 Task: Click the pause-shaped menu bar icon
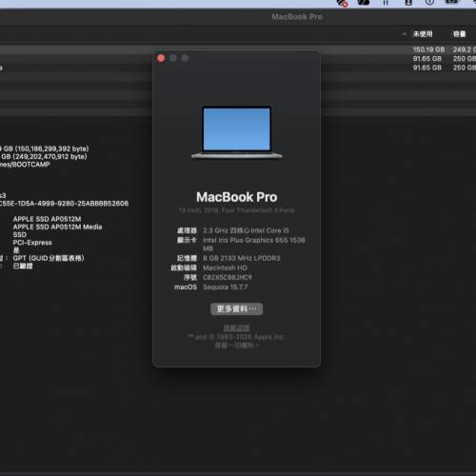pyautogui.click(x=386, y=3)
